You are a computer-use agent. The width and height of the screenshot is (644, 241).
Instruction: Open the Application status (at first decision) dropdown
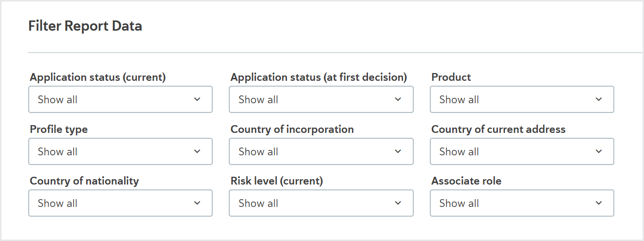(321, 99)
